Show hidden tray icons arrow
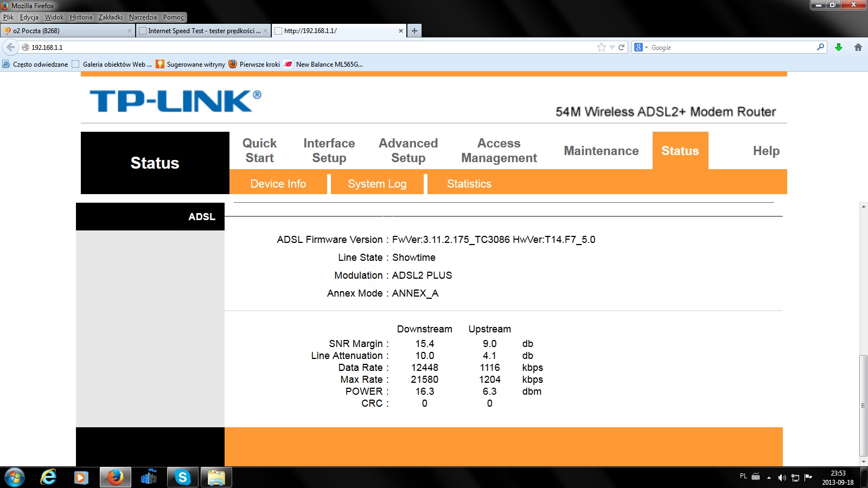Image resolution: width=868 pixels, height=488 pixels. (x=769, y=478)
